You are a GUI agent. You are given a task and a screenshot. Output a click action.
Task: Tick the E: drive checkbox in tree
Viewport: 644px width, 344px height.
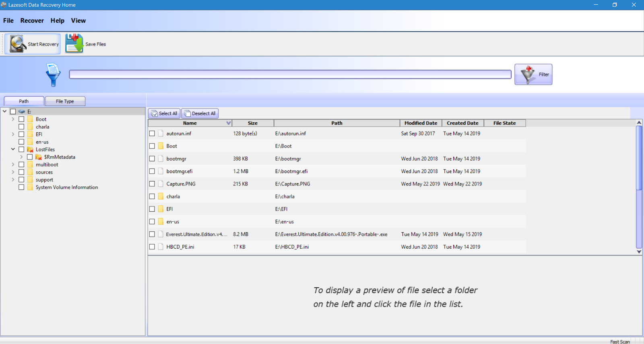pos(13,111)
